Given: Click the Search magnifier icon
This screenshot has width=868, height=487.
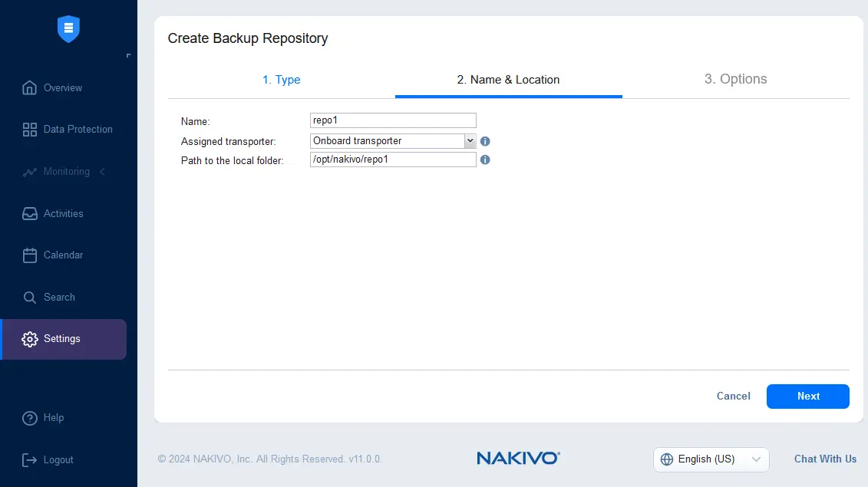Looking at the screenshot, I should tap(29, 297).
